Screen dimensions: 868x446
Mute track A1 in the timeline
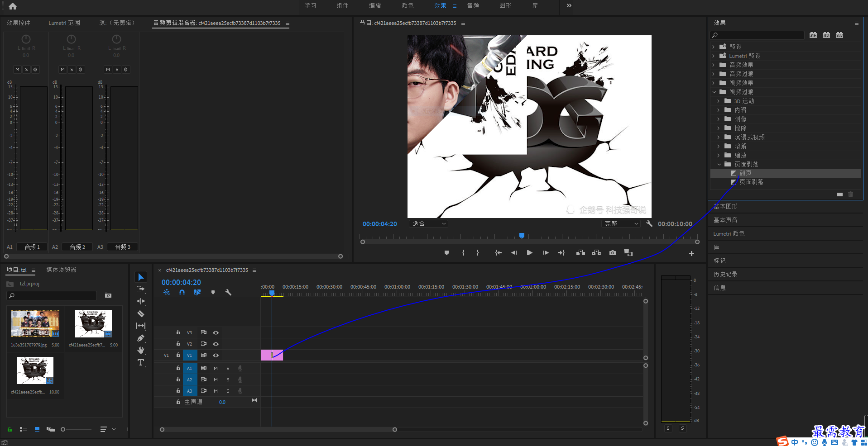pos(216,368)
